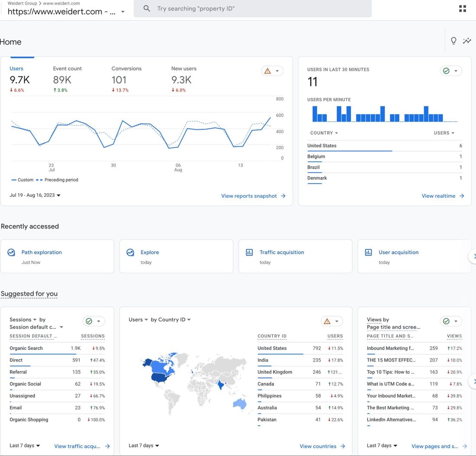Open the Google apps grid icon

pyautogui.click(x=463, y=8)
